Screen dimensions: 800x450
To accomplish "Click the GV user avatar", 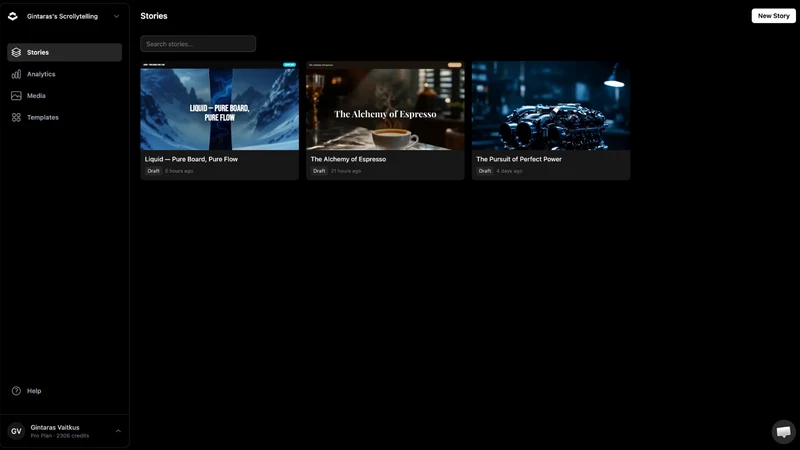I will [16, 431].
